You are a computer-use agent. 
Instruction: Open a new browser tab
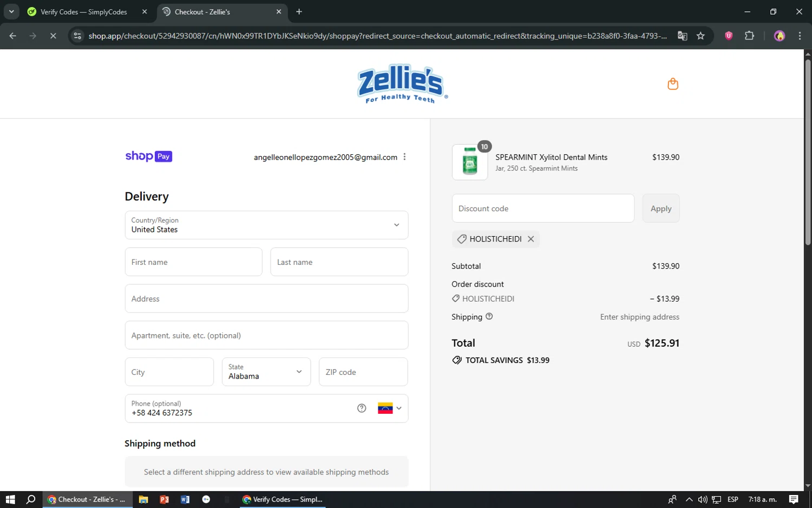tap(299, 12)
